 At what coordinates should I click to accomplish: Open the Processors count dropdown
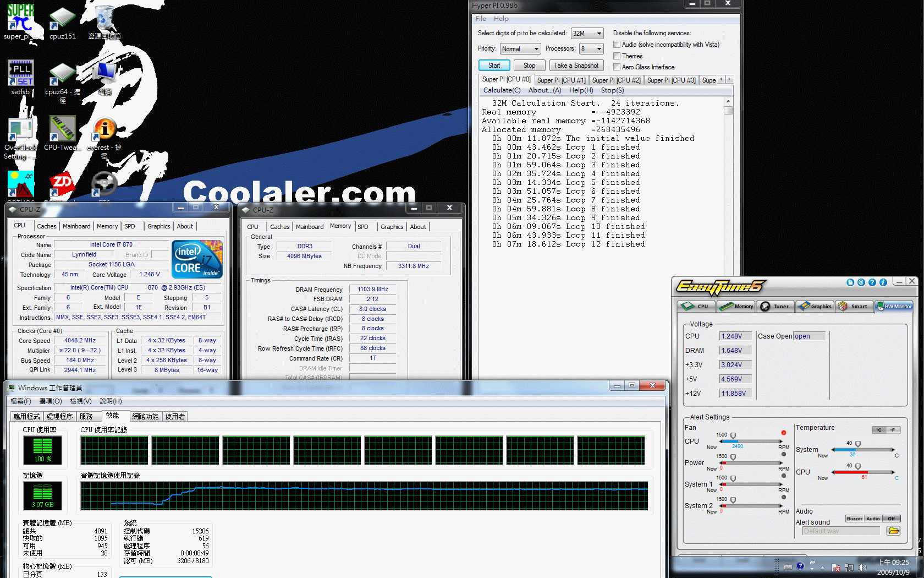[x=591, y=49]
